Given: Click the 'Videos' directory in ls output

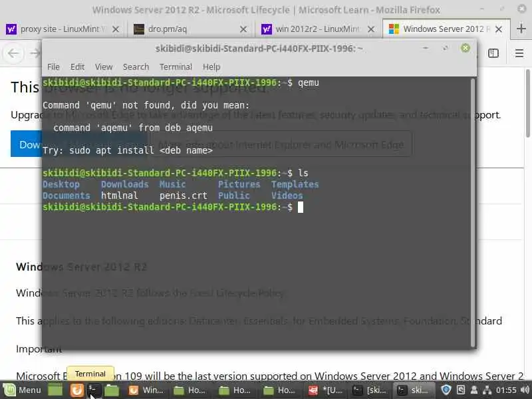Looking at the screenshot, I should point(287,196).
